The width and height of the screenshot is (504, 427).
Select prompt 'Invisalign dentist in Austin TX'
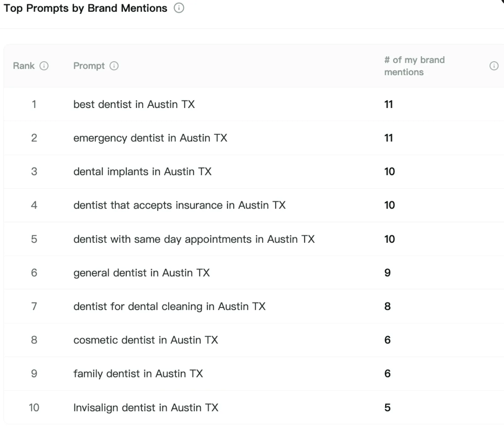pos(146,408)
